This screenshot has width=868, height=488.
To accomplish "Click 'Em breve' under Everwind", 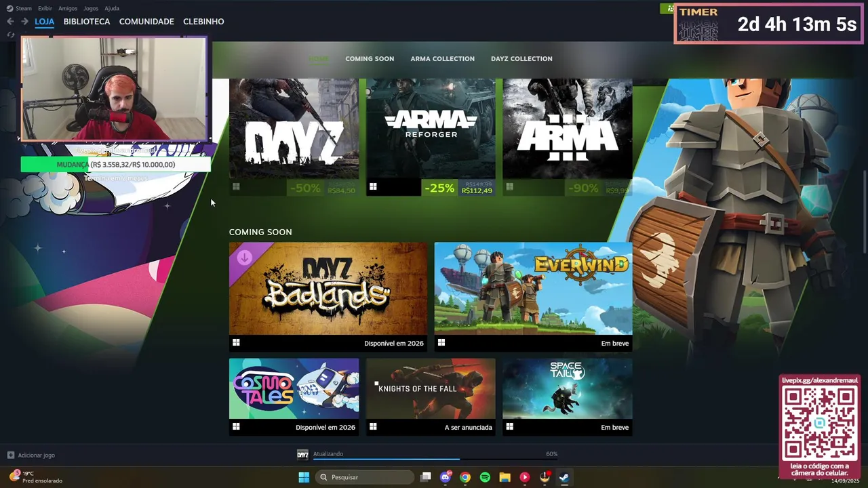I will click(615, 343).
